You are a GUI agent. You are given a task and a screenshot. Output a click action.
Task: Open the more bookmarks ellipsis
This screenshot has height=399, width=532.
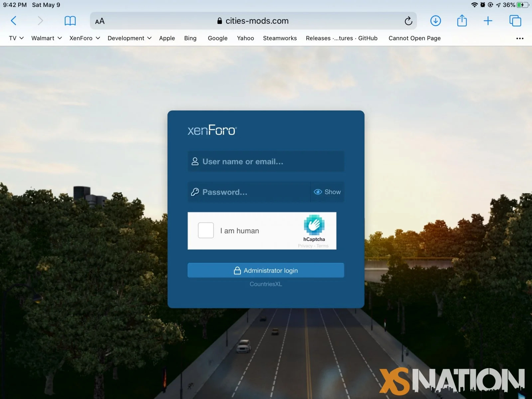pos(520,39)
